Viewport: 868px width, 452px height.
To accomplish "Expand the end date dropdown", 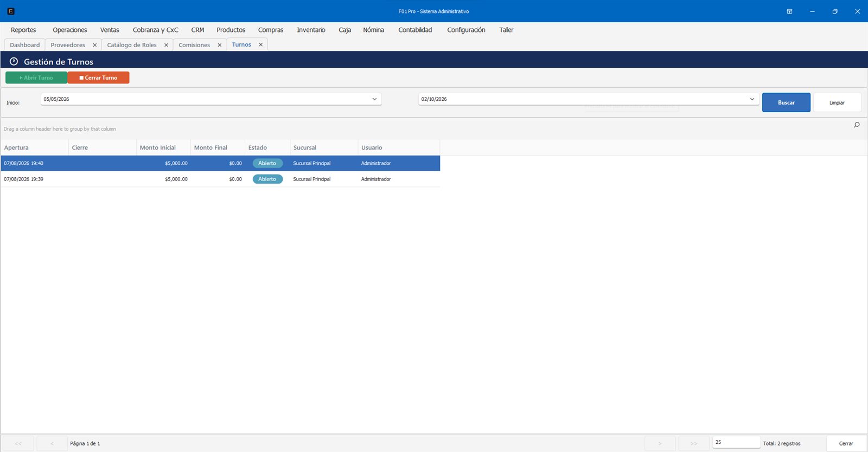I will [x=752, y=99].
